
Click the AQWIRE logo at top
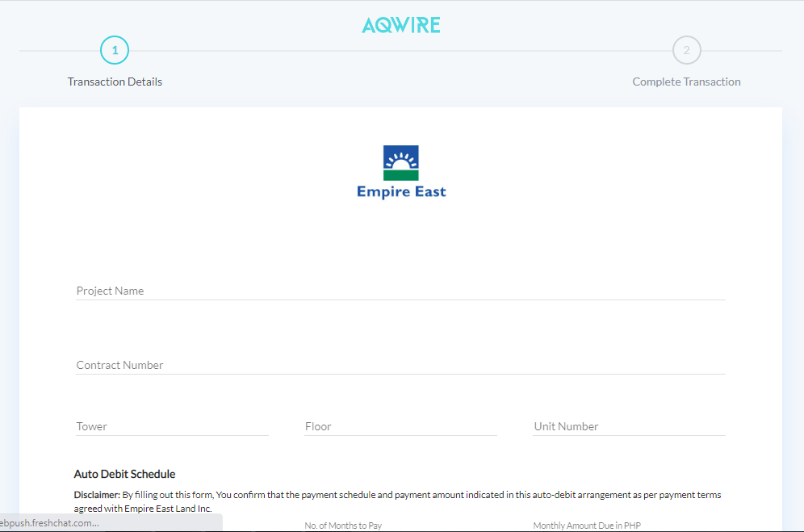coord(401,25)
